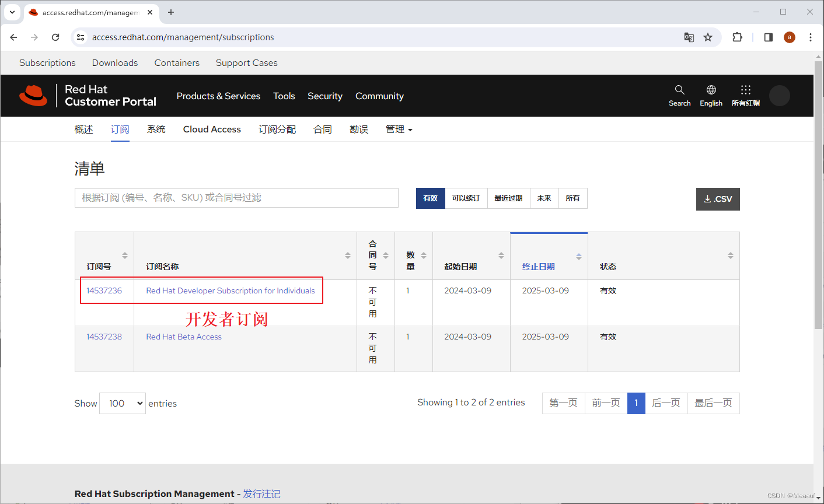Image resolution: width=824 pixels, height=504 pixels.
Task: Open the 概述 tab
Action: 84,129
